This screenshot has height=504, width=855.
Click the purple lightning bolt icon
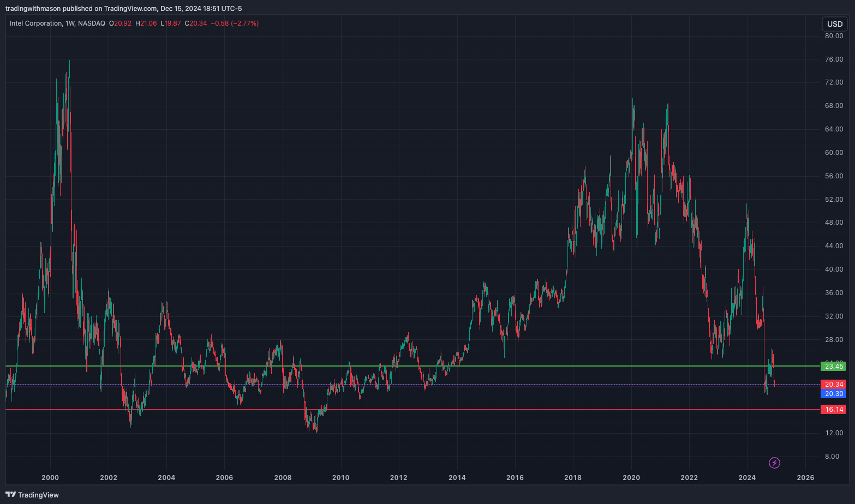(774, 463)
